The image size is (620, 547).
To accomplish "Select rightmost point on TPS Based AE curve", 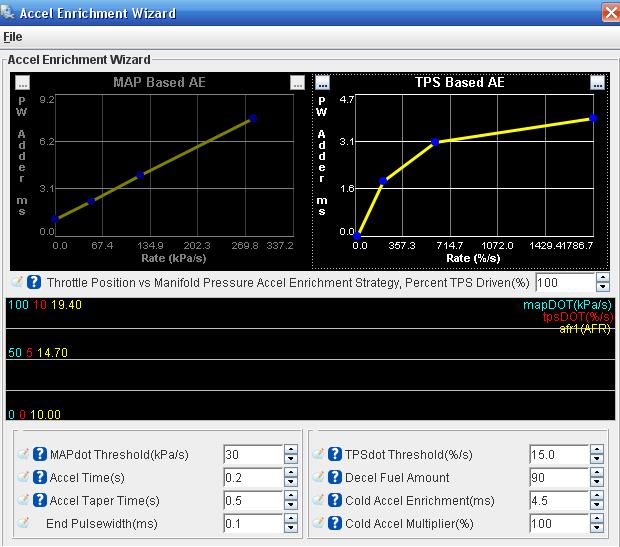I will point(593,118).
